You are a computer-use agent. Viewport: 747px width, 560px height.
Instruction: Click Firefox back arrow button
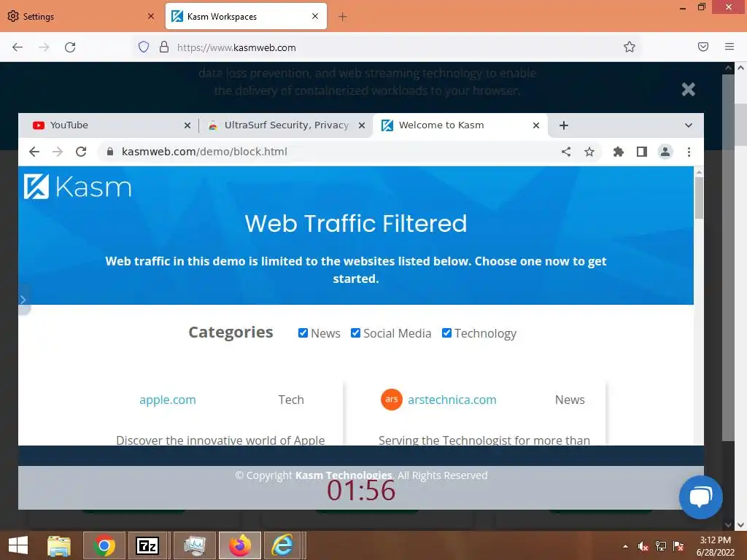tap(18, 47)
